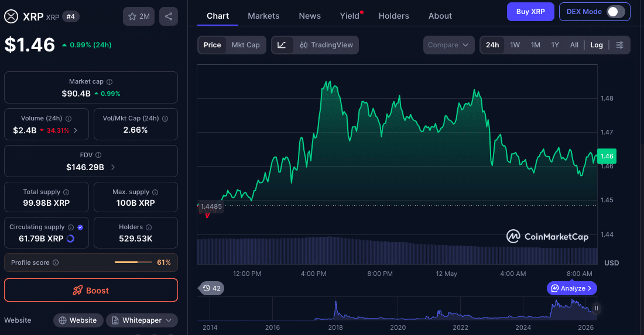Viewport: 644px width, 335px height.
Task: Click the Analyze button
Action: coord(572,288)
